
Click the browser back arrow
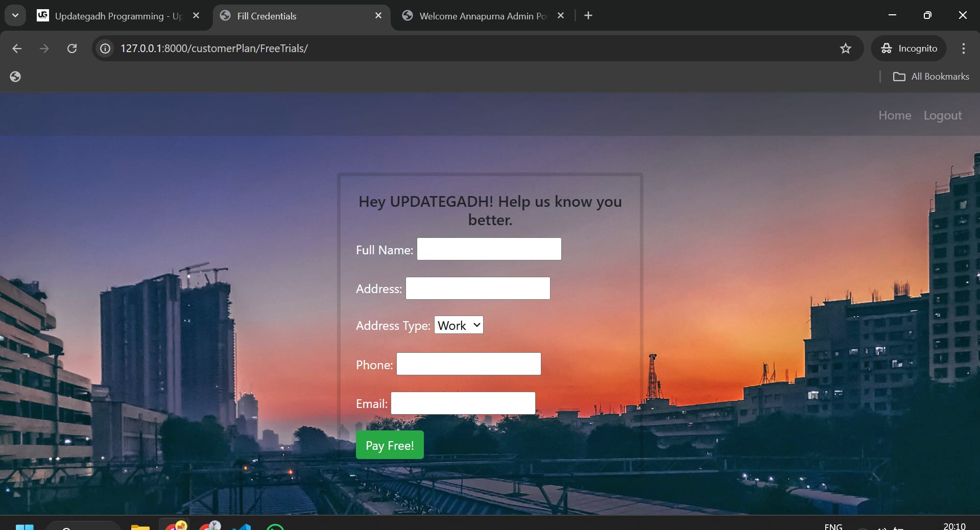(x=17, y=49)
